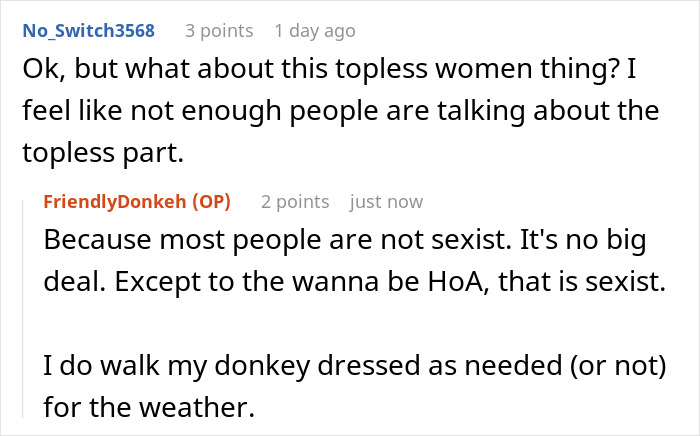Image resolution: width=700 pixels, height=436 pixels.
Task: Click the line 'feel like not enough people'
Action: (x=340, y=113)
